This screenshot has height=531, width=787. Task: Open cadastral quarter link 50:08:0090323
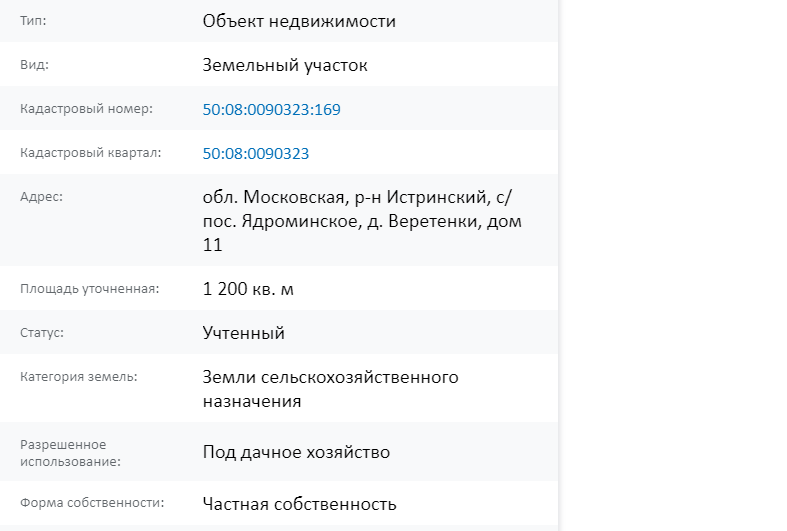256,154
